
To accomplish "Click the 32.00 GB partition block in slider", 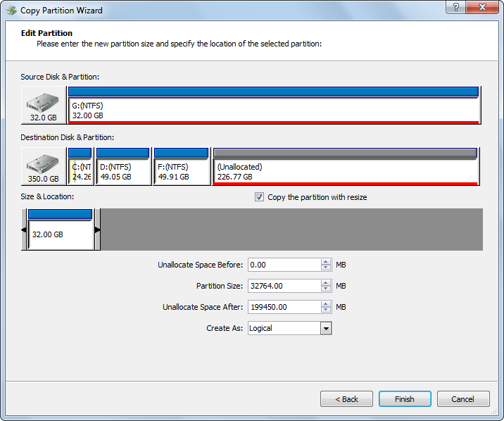I will (61, 230).
